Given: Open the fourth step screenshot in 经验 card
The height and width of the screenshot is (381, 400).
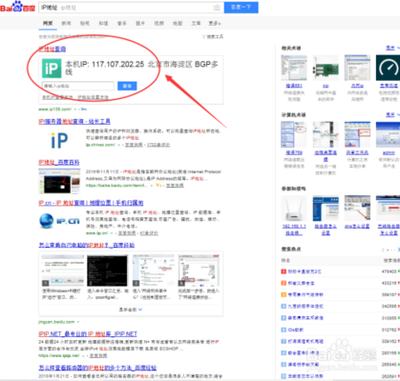Looking at the screenshot, I should tap(199, 271).
